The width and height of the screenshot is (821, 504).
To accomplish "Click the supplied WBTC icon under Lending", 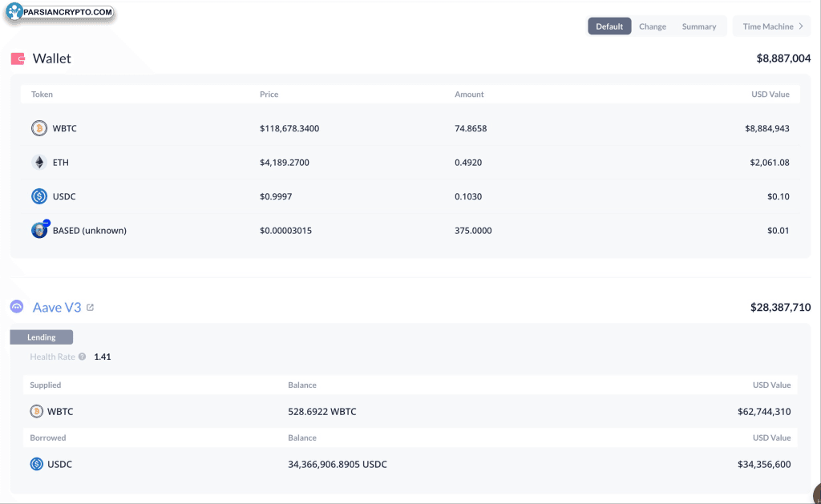I will tap(37, 411).
